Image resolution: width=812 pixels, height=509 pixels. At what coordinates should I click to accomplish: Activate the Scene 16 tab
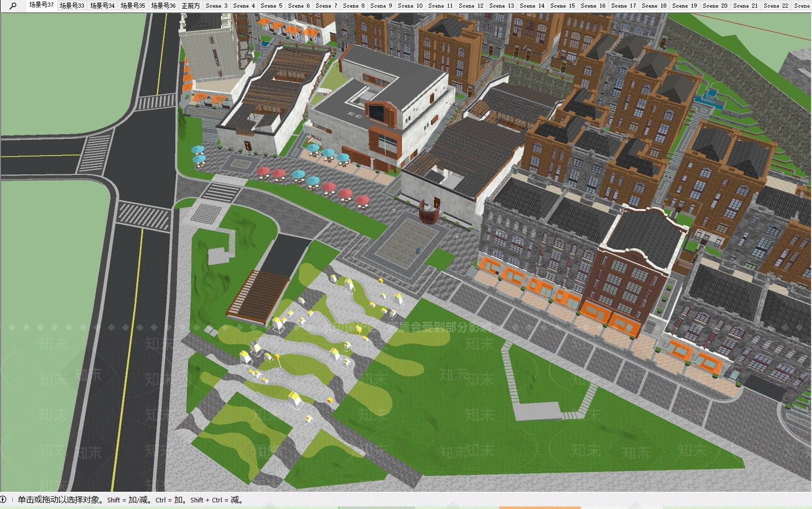coord(592,6)
